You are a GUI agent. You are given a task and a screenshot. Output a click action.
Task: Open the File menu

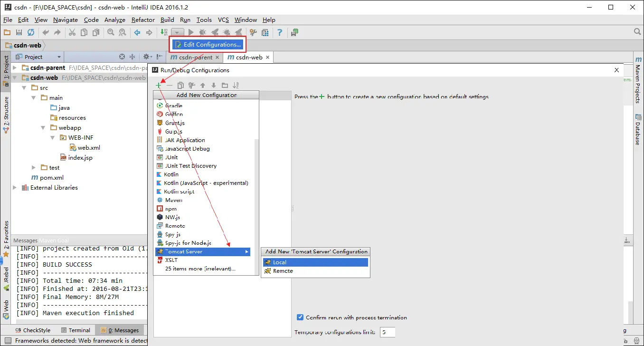(8, 19)
